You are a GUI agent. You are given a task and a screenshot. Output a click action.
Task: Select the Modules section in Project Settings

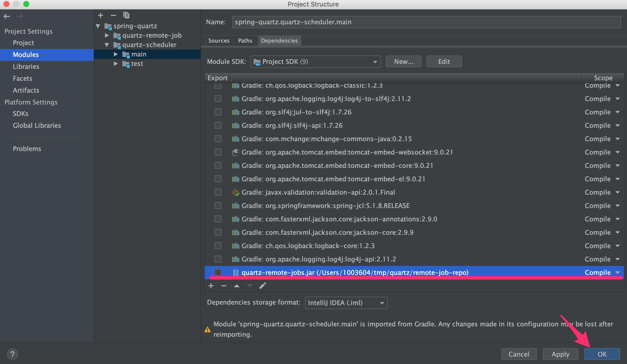26,54
